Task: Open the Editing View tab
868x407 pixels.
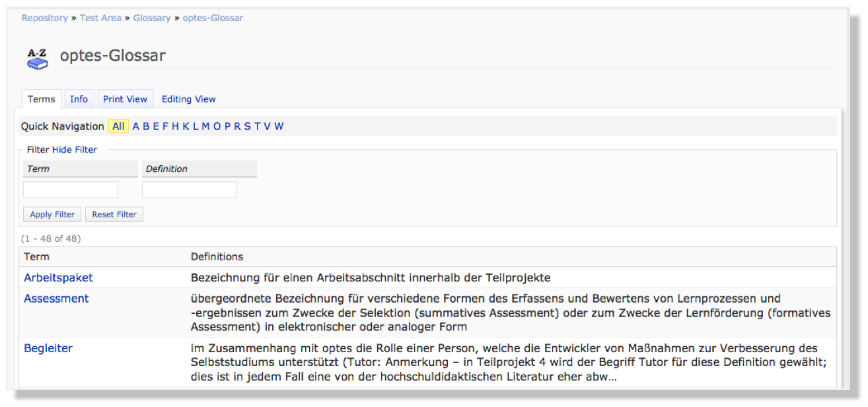Action: pos(189,99)
